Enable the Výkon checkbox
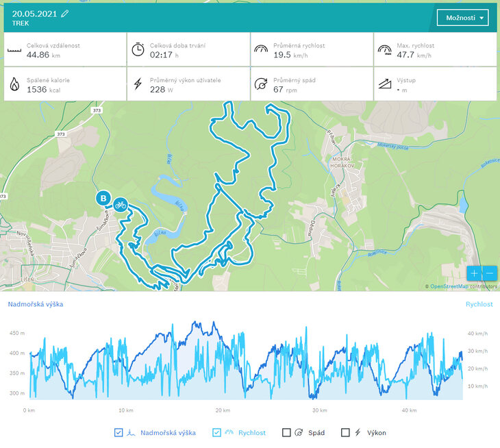This screenshot has width=500, height=448. click(345, 433)
